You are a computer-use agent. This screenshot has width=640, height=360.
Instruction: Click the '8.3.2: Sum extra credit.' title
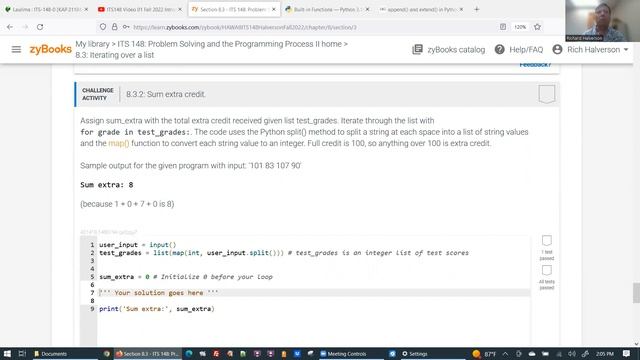(166, 94)
